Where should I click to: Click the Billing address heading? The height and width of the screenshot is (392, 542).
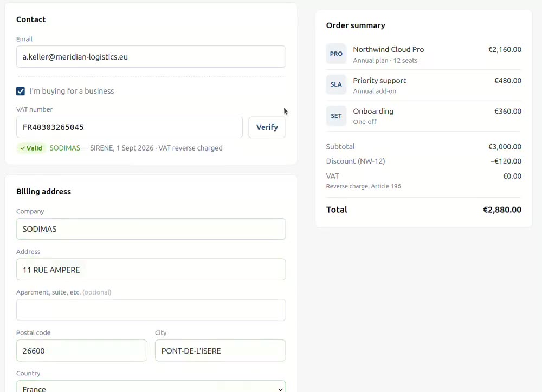pyautogui.click(x=43, y=192)
